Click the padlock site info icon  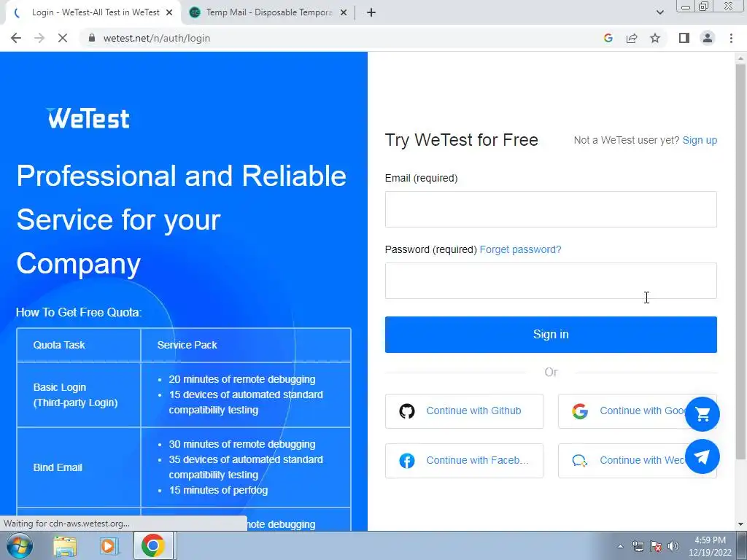(x=92, y=38)
